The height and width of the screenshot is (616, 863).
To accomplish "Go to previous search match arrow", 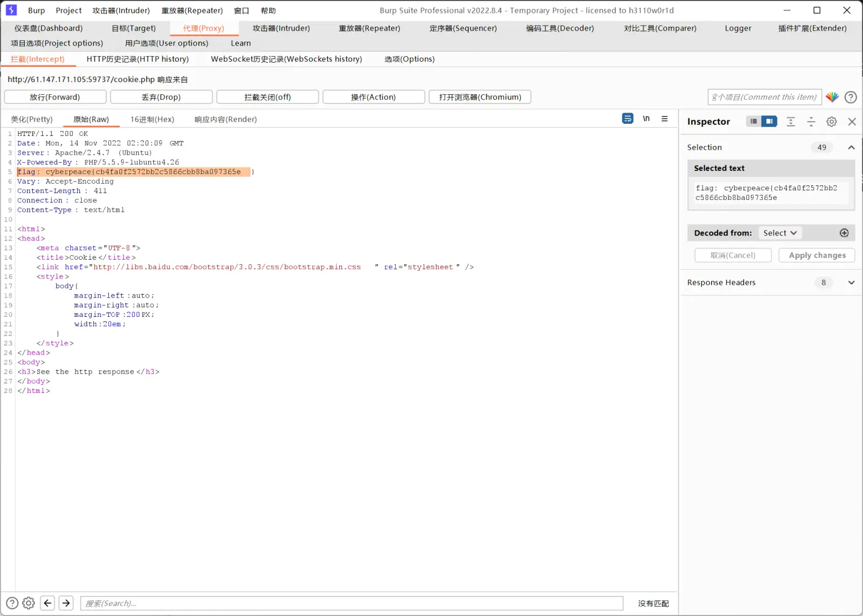I will pyautogui.click(x=48, y=603).
